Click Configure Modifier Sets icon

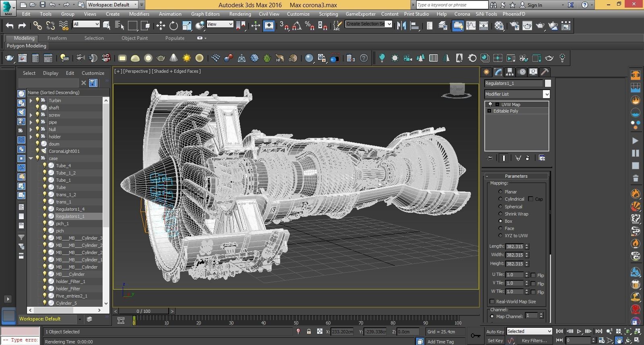(x=542, y=158)
